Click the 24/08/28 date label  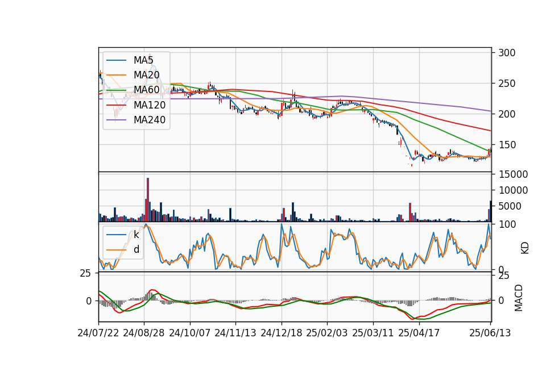[144, 333]
